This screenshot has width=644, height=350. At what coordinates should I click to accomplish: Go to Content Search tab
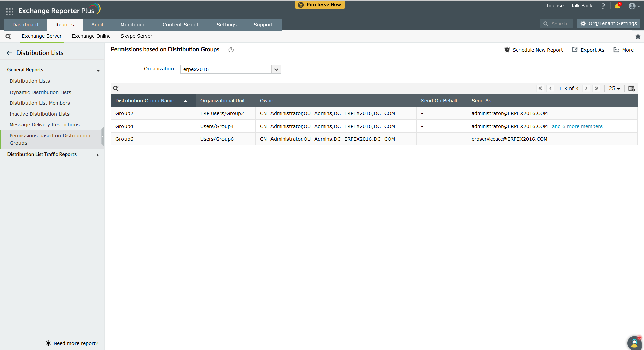click(x=181, y=25)
